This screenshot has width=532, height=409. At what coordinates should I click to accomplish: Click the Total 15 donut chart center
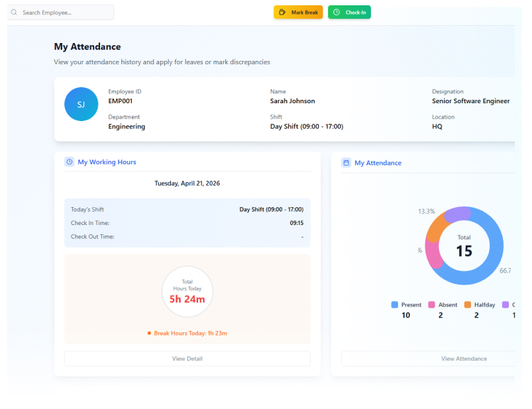tap(464, 246)
